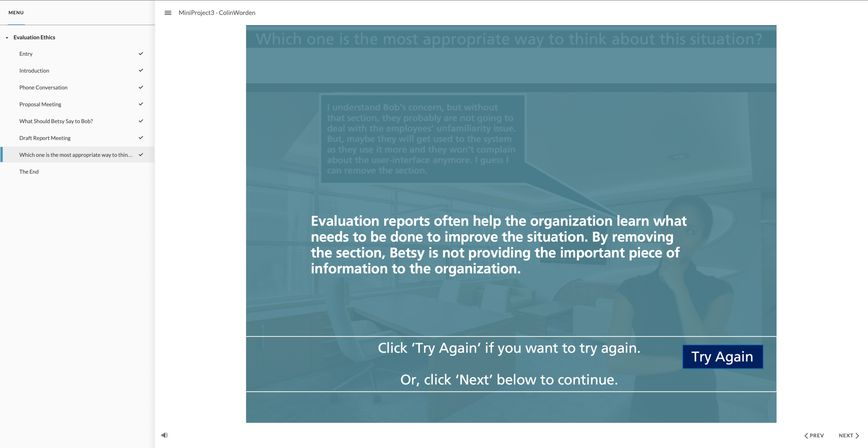The image size is (868, 448).
Task: Go back with the PREV button
Action: 814,436
